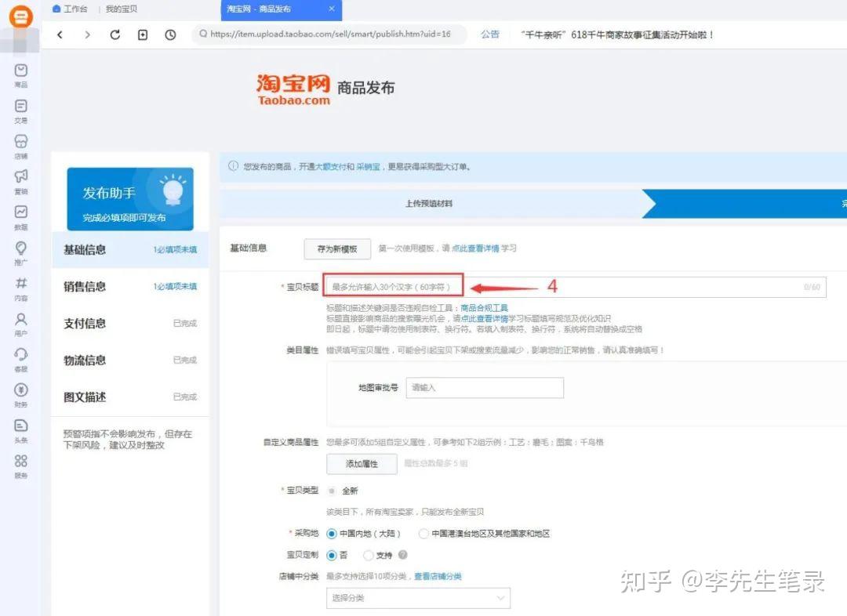
Task: Switch to the 我的宝贝 tab
Action: (122, 9)
